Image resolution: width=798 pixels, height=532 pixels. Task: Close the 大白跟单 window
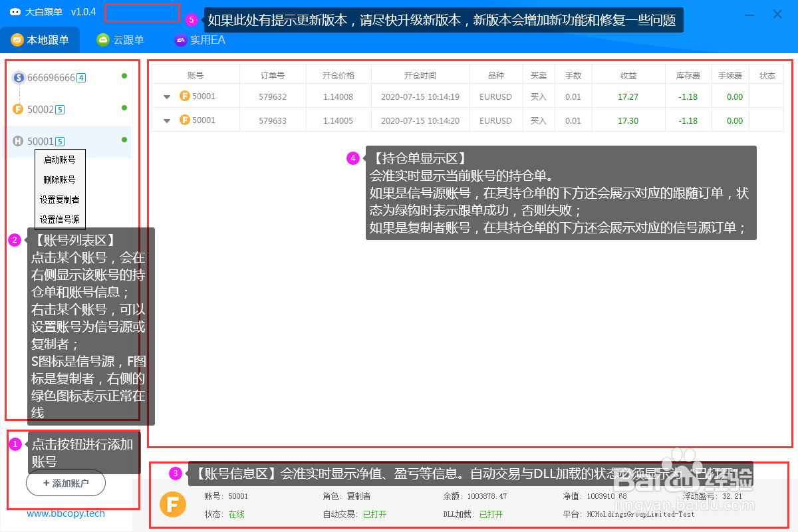[x=777, y=13]
